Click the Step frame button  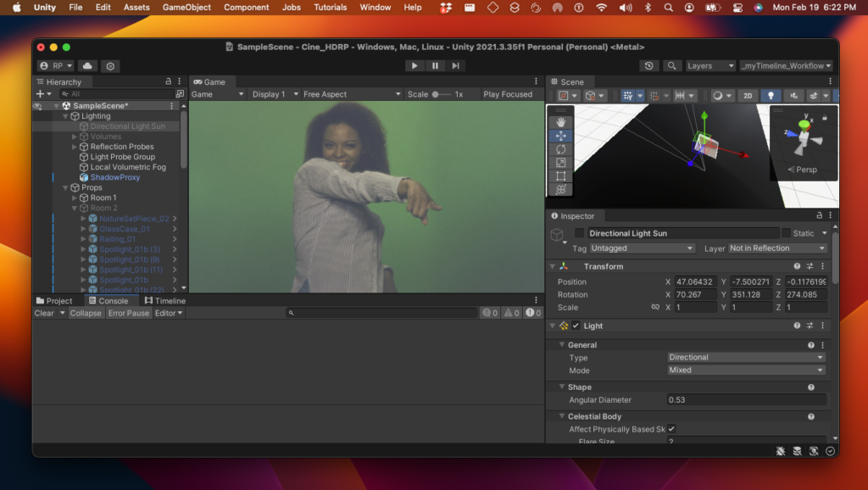(x=456, y=66)
